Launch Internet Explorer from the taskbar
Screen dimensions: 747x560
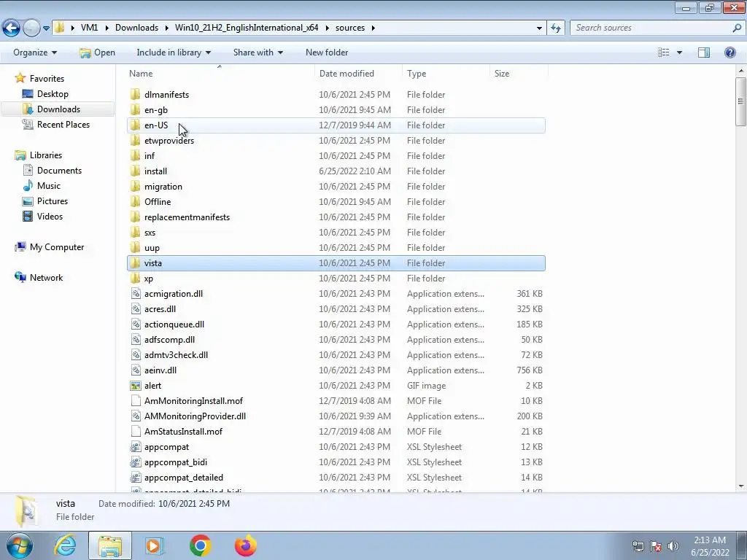[x=64, y=545]
